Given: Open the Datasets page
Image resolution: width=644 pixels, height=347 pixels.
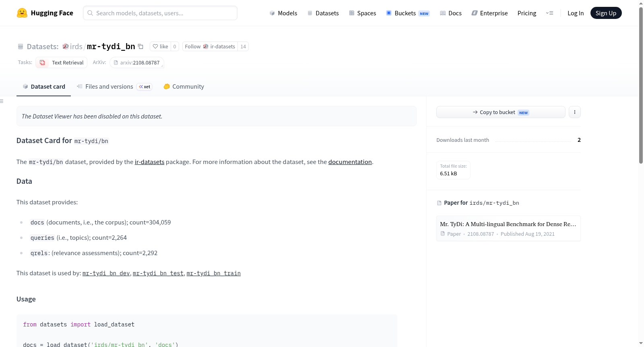Looking at the screenshot, I should pos(323,13).
